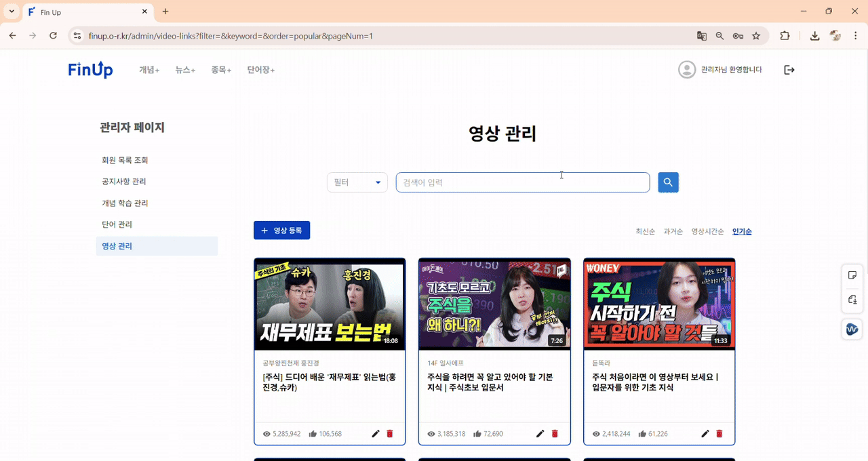Expand the 단어장+ navigation menu

[x=260, y=69]
